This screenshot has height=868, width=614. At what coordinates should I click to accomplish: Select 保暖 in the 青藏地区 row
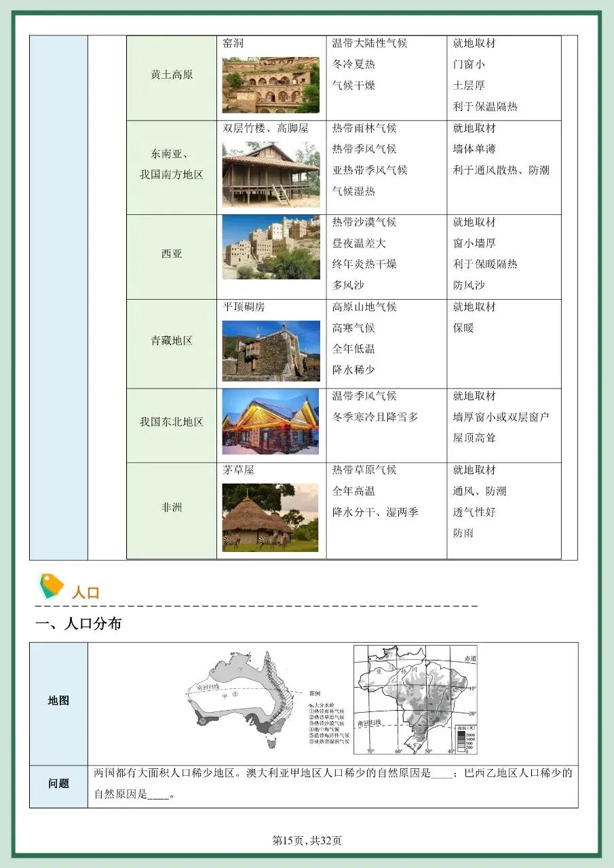(463, 328)
